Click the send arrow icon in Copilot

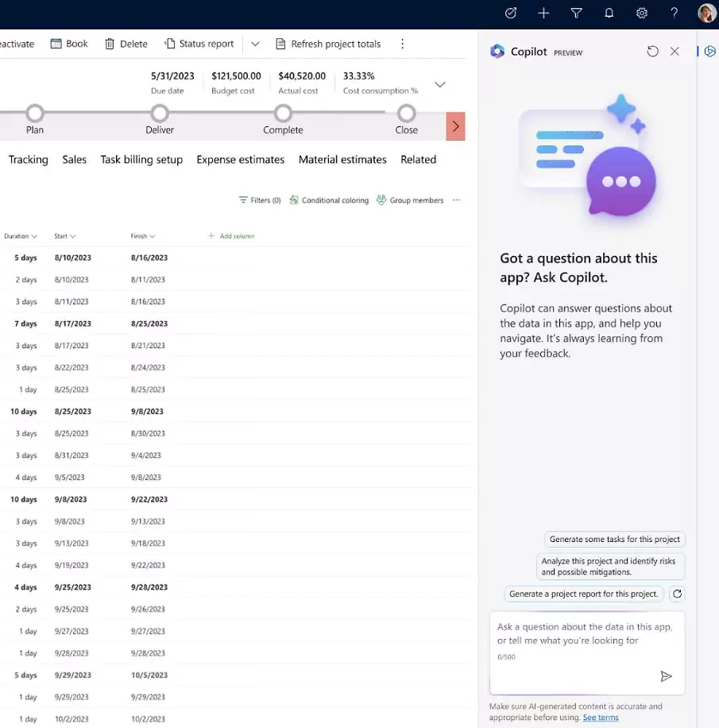[x=666, y=676]
